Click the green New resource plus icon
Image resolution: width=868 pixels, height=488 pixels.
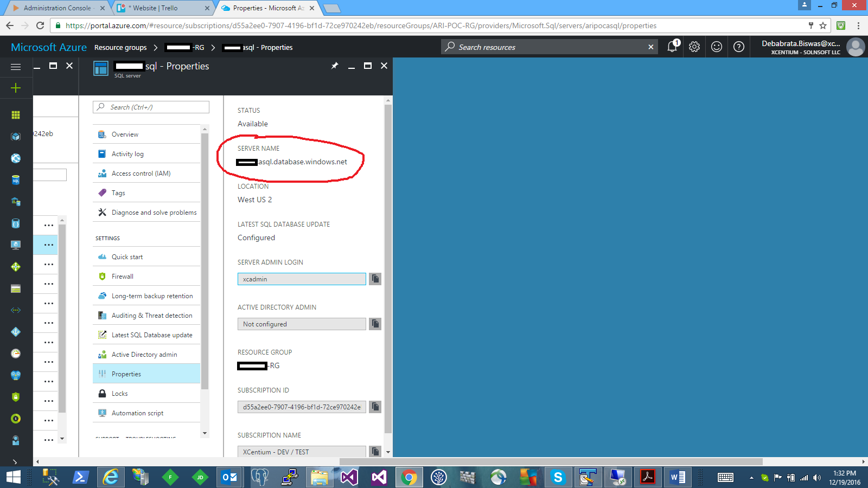[16, 88]
